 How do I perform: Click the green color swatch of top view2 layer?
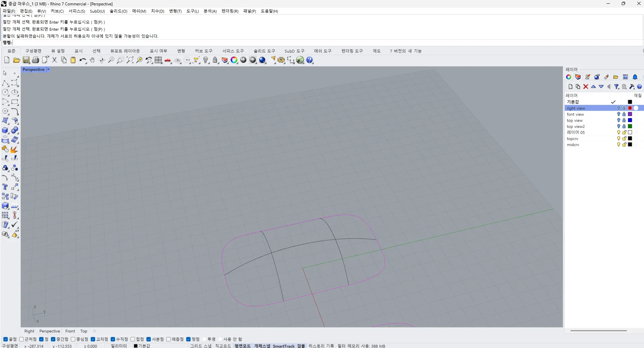[630, 126]
